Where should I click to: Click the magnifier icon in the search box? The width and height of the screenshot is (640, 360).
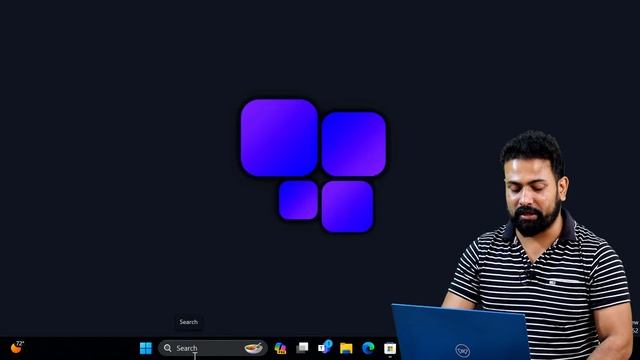(168, 348)
